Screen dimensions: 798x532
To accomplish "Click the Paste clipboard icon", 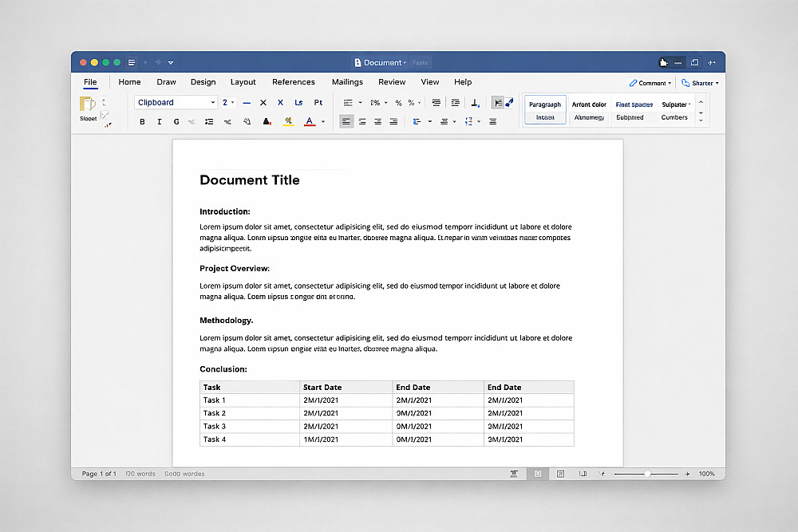I will [x=88, y=104].
